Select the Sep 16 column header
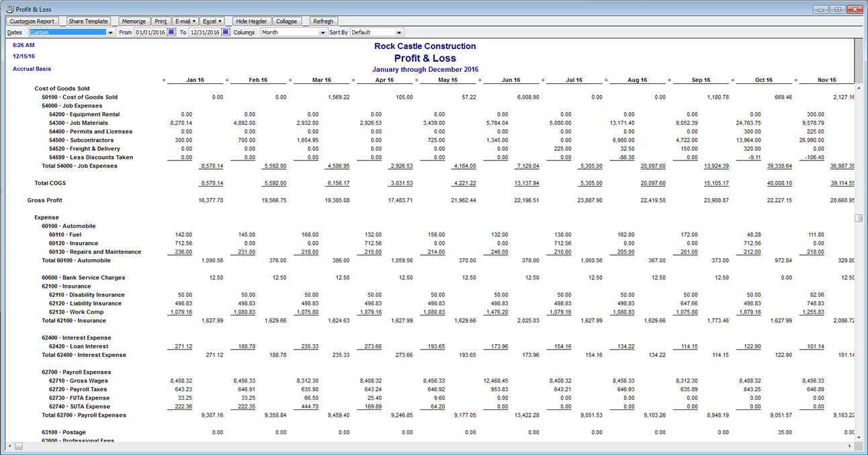 (700, 81)
